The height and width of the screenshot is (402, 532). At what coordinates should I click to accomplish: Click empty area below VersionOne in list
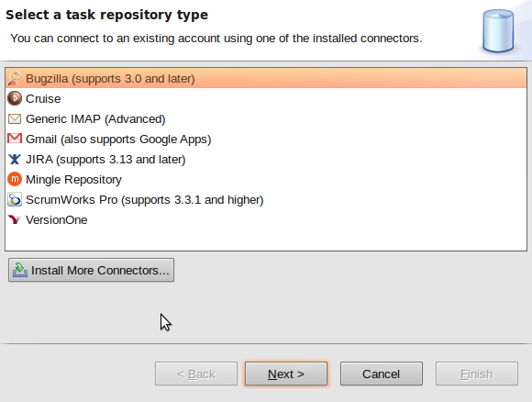click(266, 240)
